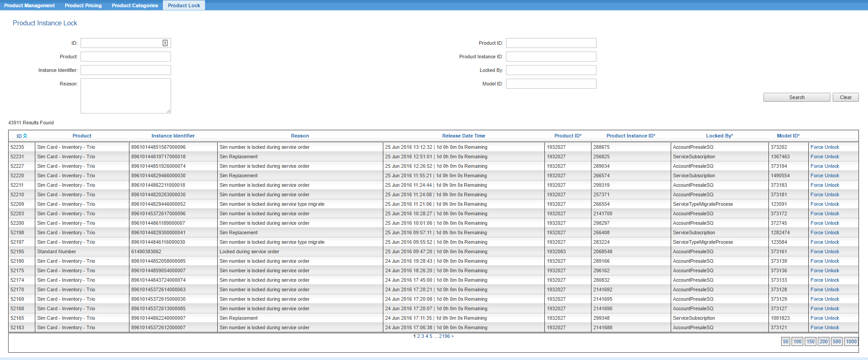Go to results page 2
The height and width of the screenshot is (360, 868).
point(419,336)
